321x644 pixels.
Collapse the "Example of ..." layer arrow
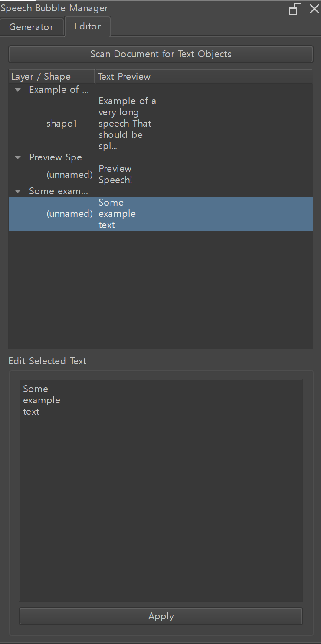click(18, 90)
